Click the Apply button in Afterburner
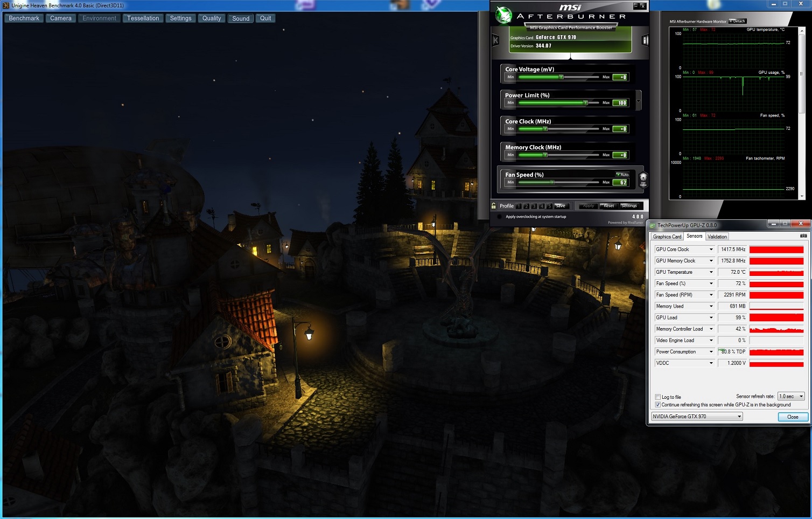Screen dimensions: 812x519 point(589,206)
